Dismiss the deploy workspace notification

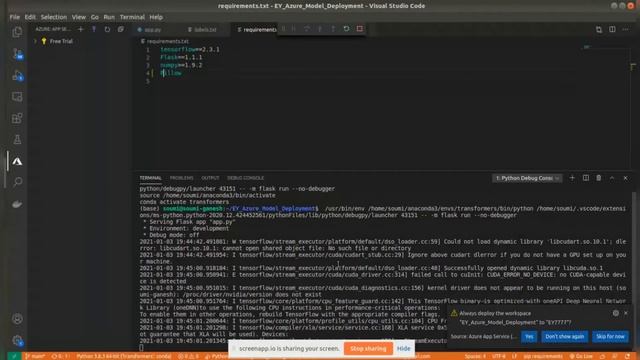[626, 313]
